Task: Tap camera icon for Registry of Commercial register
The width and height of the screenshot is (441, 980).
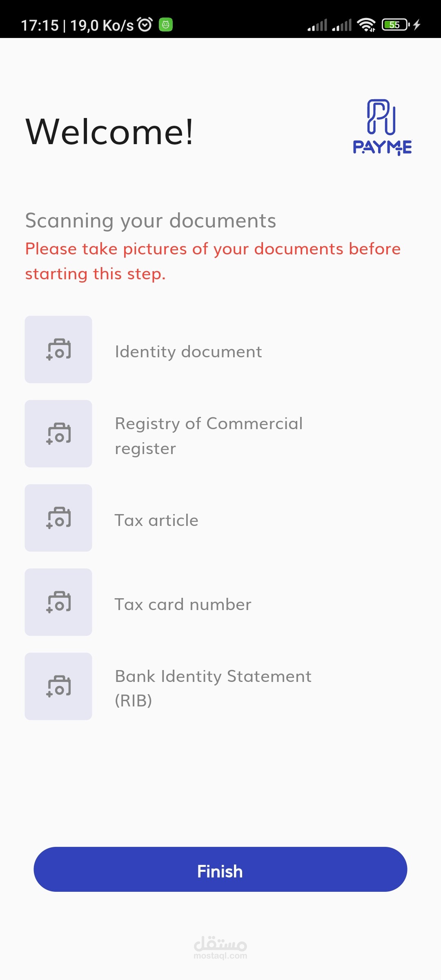Action: (58, 434)
